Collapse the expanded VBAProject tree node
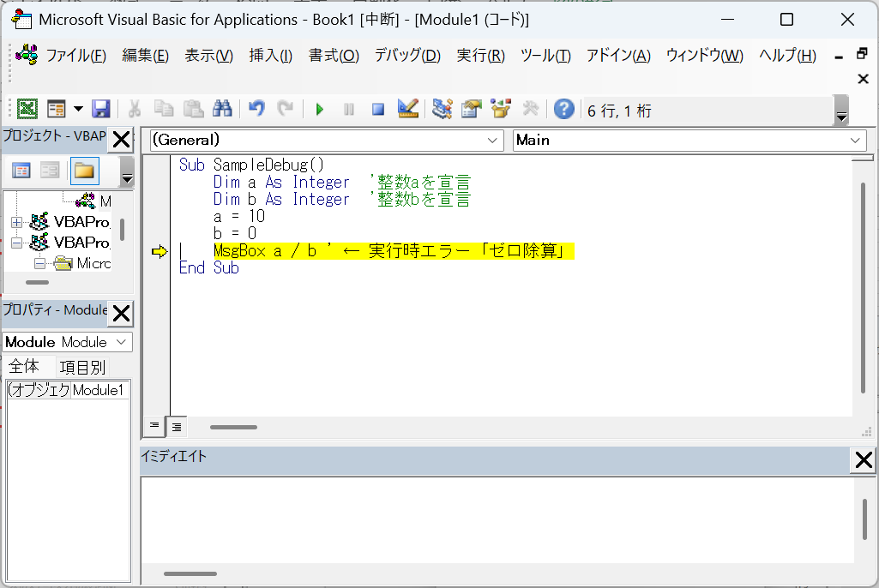879x588 pixels. pyautogui.click(x=16, y=243)
